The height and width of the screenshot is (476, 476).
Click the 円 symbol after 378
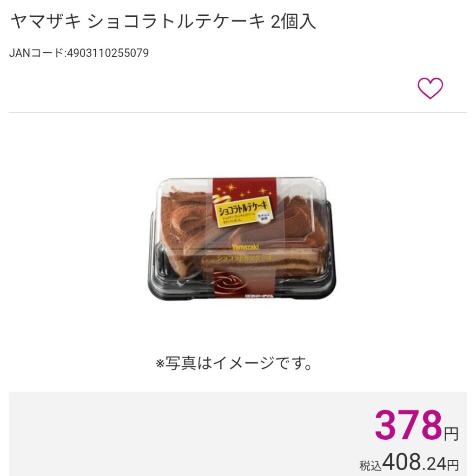[451, 434]
